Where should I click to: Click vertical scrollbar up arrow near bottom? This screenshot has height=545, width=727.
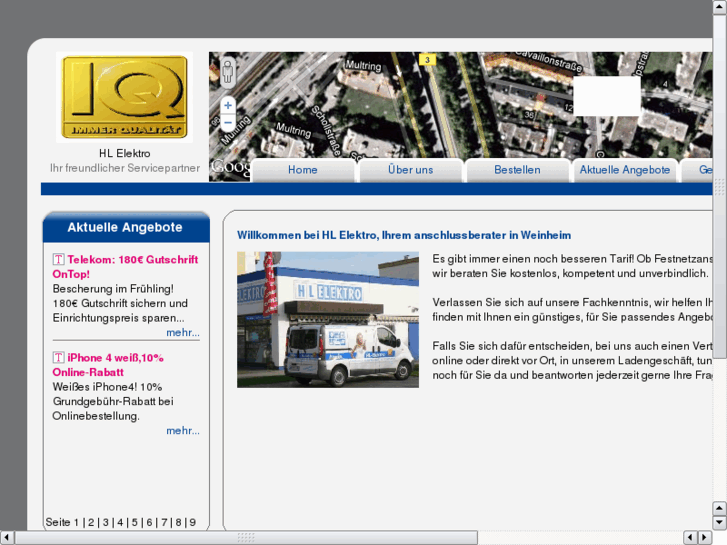click(x=720, y=508)
